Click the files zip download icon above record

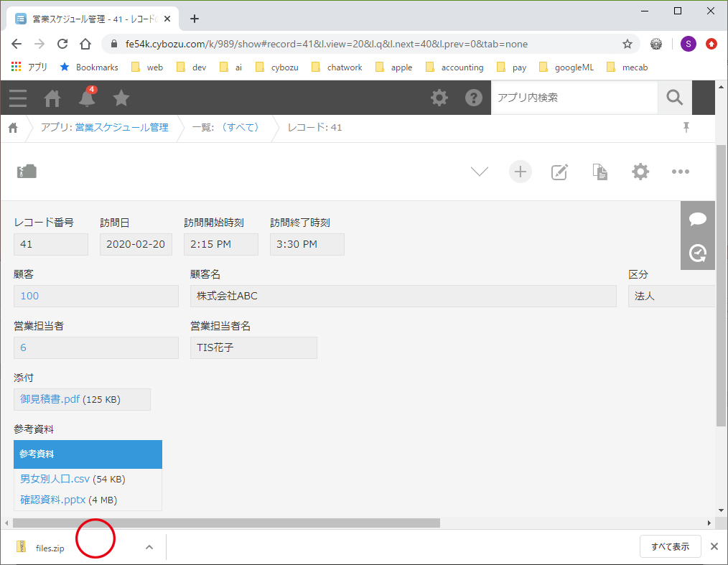point(27,172)
